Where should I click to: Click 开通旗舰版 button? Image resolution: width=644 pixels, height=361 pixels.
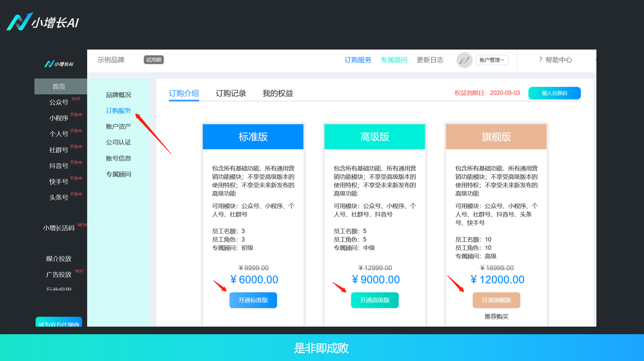tap(496, 300)
